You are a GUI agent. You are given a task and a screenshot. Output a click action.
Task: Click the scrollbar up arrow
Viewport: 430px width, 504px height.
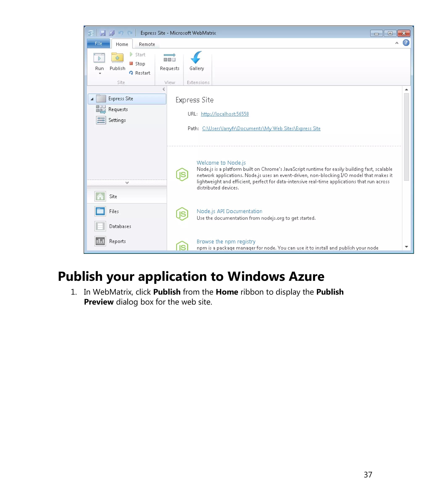pyautogui.click(x=406, y=90)
